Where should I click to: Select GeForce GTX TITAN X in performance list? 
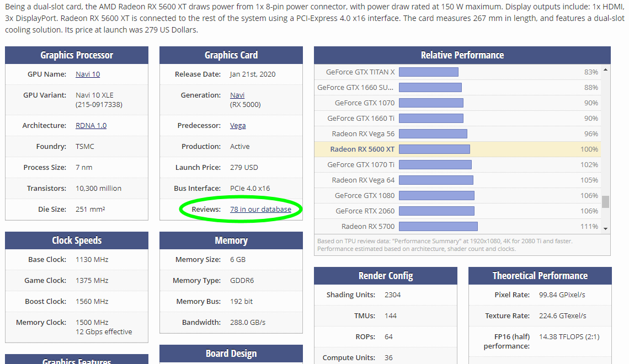(360, 72)
